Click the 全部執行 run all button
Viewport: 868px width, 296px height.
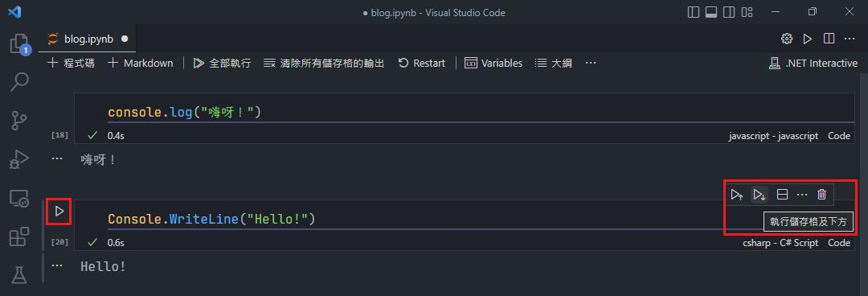point(222,64)
